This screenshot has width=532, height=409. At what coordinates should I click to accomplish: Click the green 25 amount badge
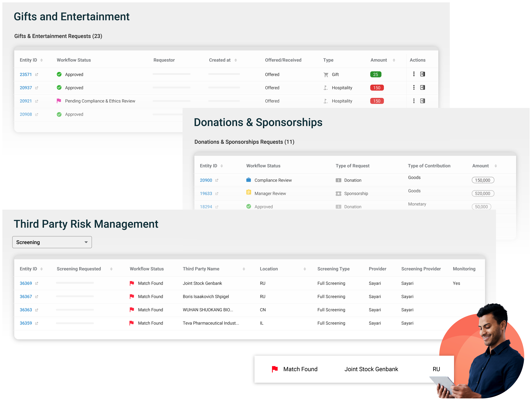point(376,74)
